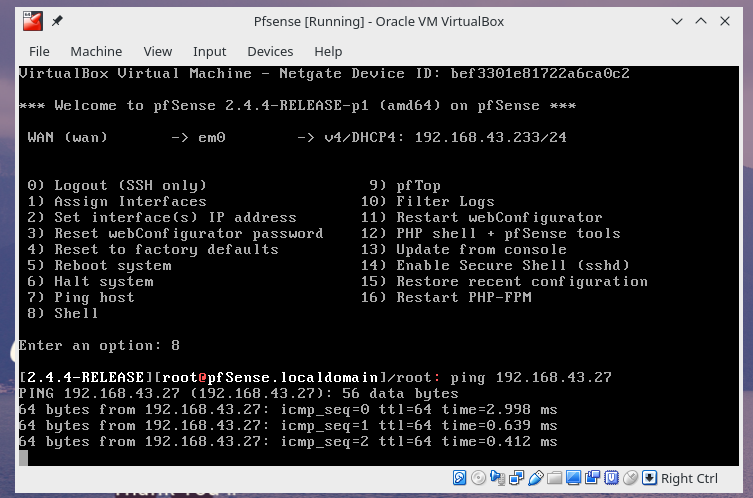The width and height of the screenshot is (753, 498).
Task: Open the Help menu
Action: (x=328, y=51)
